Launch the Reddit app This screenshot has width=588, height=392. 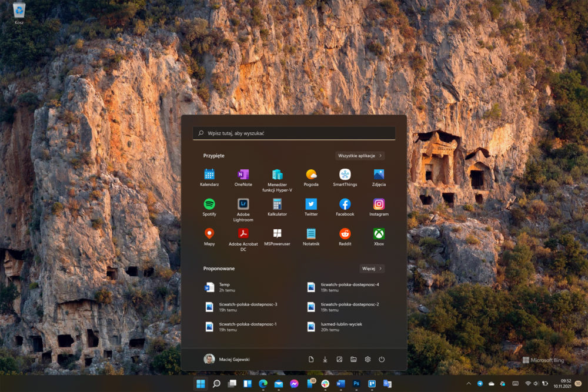coord(345,237)
